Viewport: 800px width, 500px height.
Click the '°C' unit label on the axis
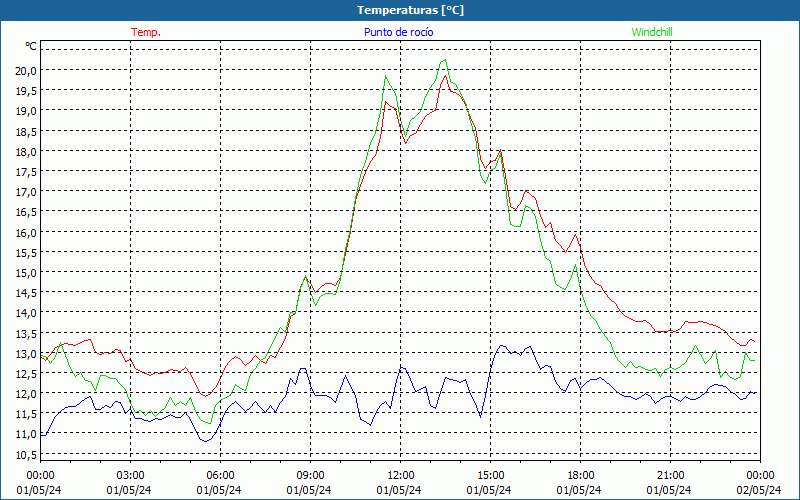coord(31,46)
